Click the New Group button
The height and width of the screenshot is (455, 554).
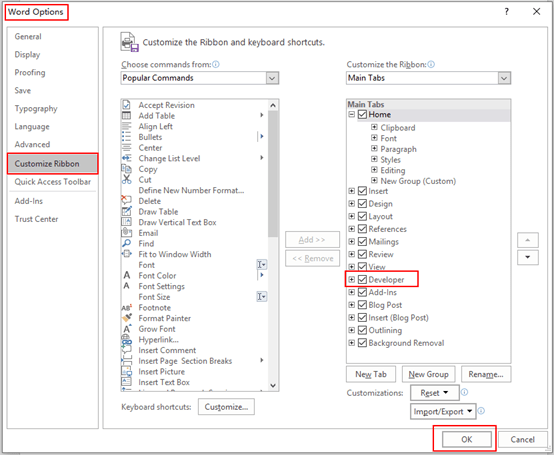coord(429,374)
